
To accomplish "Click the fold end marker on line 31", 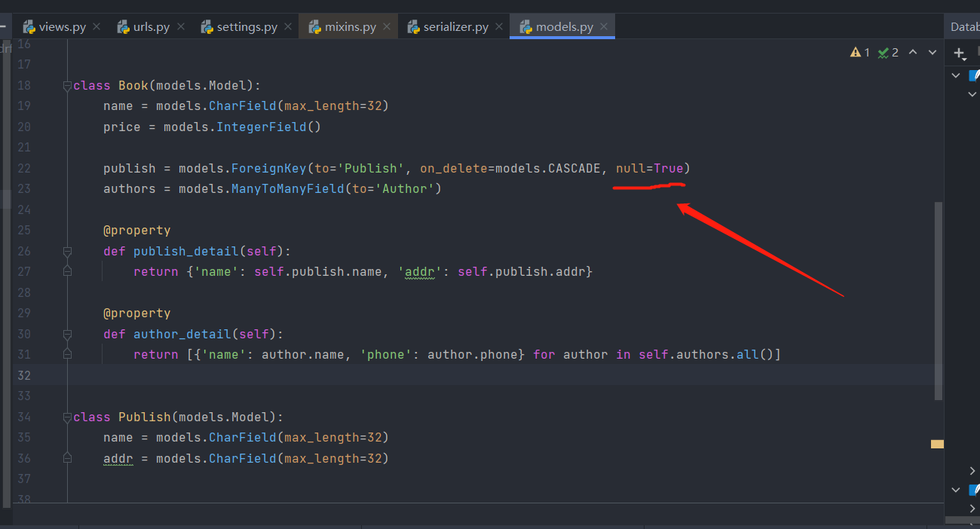I will click(x=67, y=354).
